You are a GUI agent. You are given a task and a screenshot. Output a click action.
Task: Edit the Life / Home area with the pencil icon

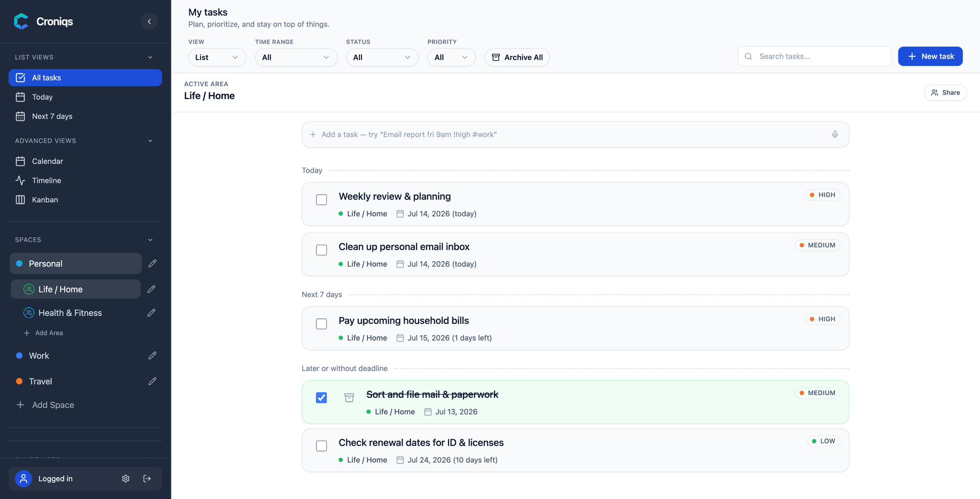151,289
